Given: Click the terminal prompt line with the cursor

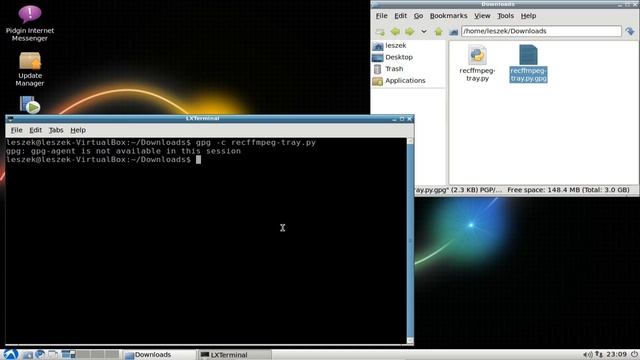Looking at the screenshot, I should 104,160.
